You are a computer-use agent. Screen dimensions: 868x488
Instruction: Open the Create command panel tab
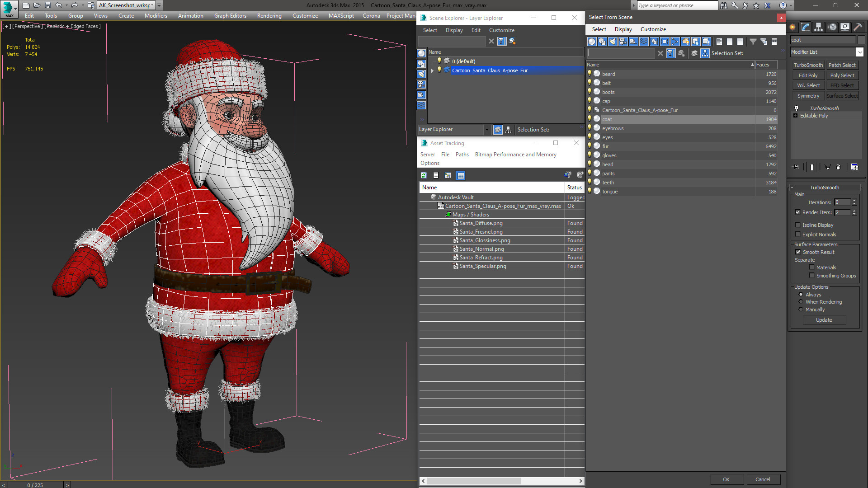793,27
